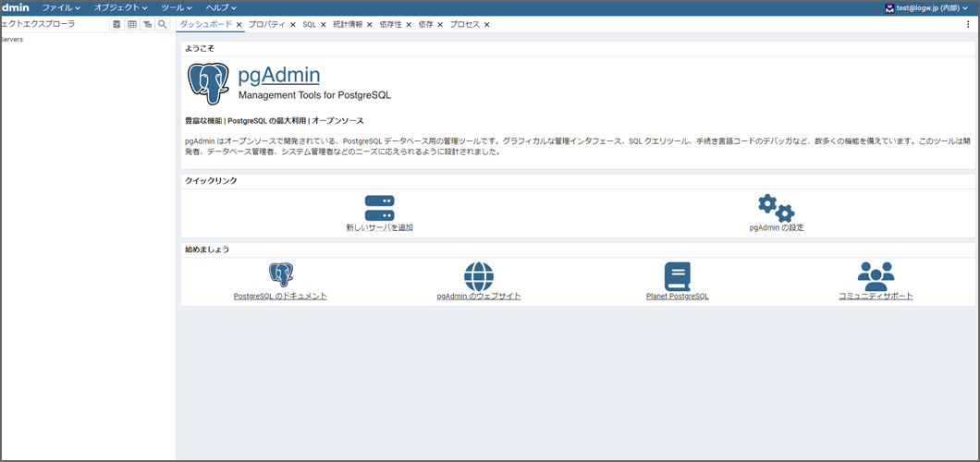
Task: Switch to the SQL tab
Action: tap(309, 25)
